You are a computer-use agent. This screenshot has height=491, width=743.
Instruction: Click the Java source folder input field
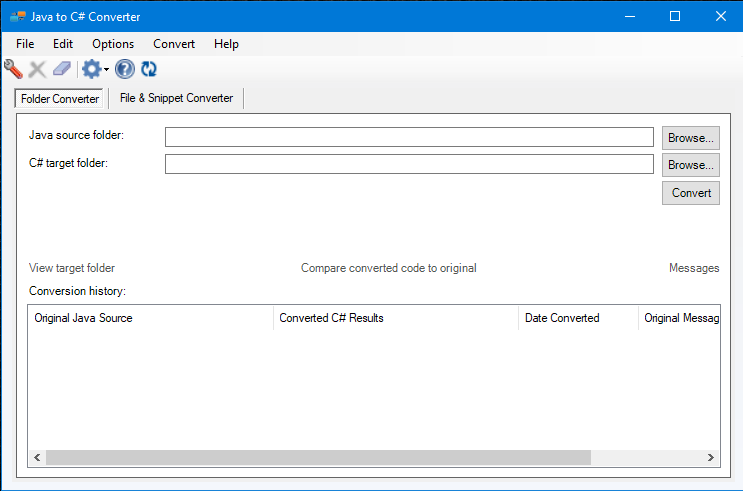(x=409, y=137)
